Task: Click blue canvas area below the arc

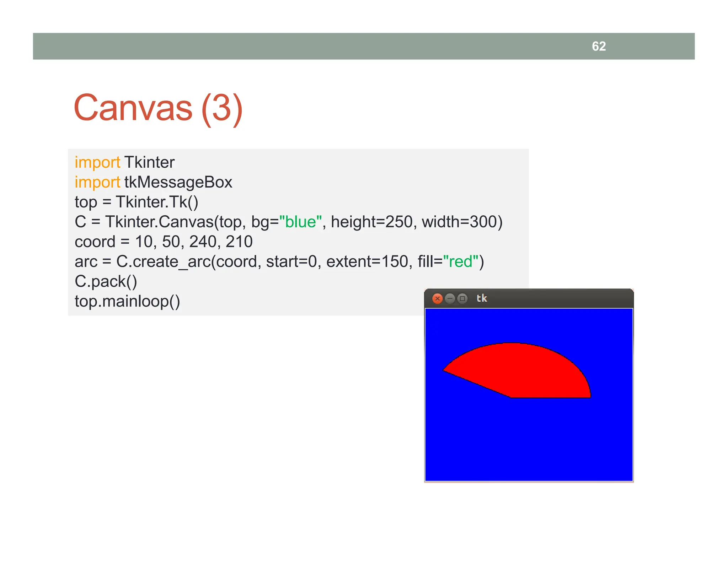Action: pyautogui.click(x=529, y=441)
